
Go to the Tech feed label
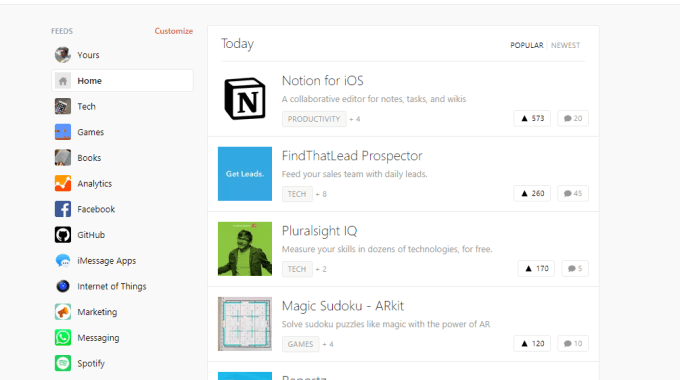coord(86,106)
